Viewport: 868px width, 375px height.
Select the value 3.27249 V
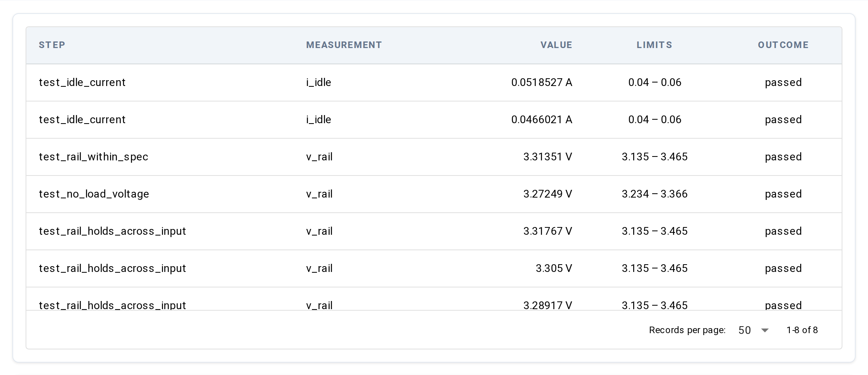tap(548, 194)
